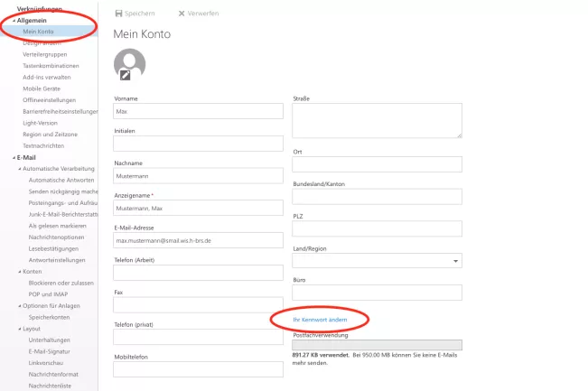Collapse the Allgemein section
The height and width of the screenshot is (391, 588).
[14, 20]
